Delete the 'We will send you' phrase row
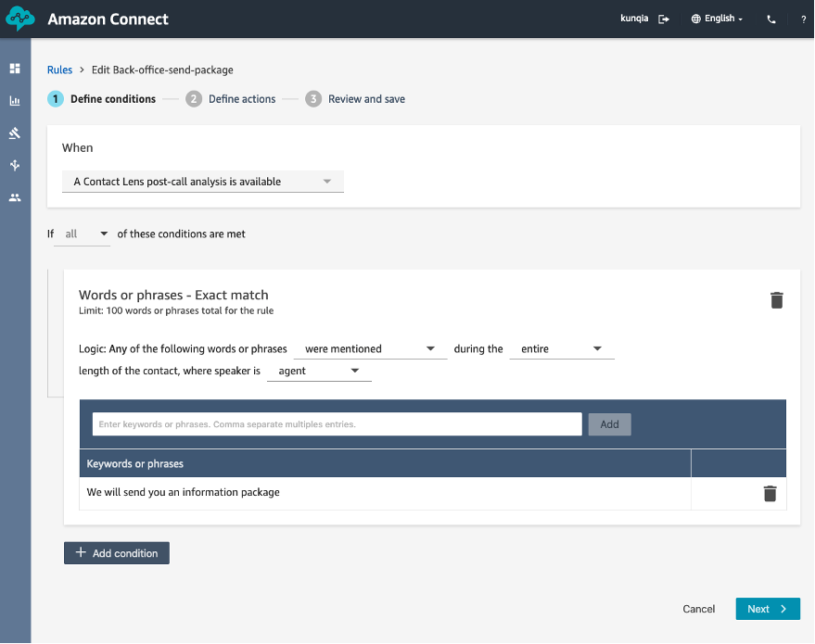This screenshot has width=815, height=644. click(x=770, y=493)
